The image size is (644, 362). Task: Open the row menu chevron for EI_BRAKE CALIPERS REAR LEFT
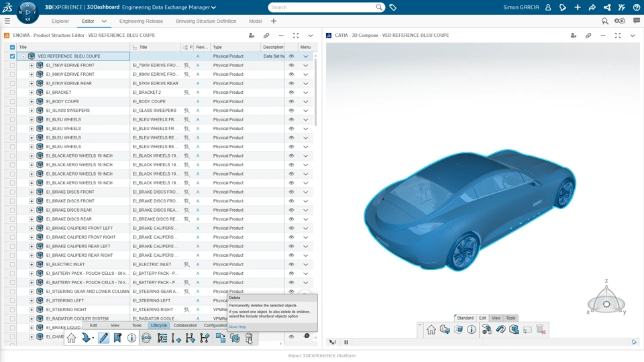pos(306,246)
